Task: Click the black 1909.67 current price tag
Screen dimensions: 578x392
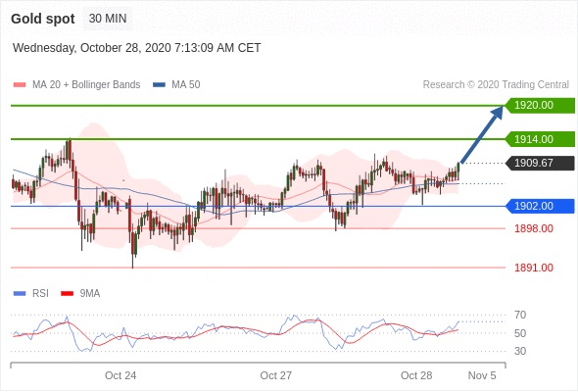Action: tap(540, 163)
